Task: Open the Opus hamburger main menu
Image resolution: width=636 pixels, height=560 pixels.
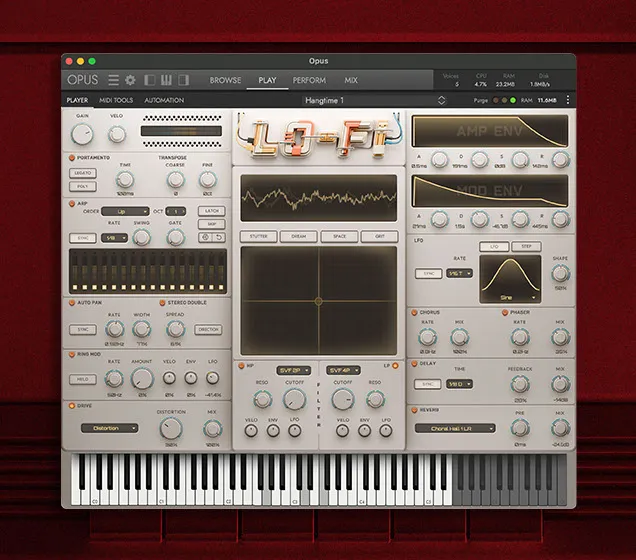Action: (x=113, y=80)
